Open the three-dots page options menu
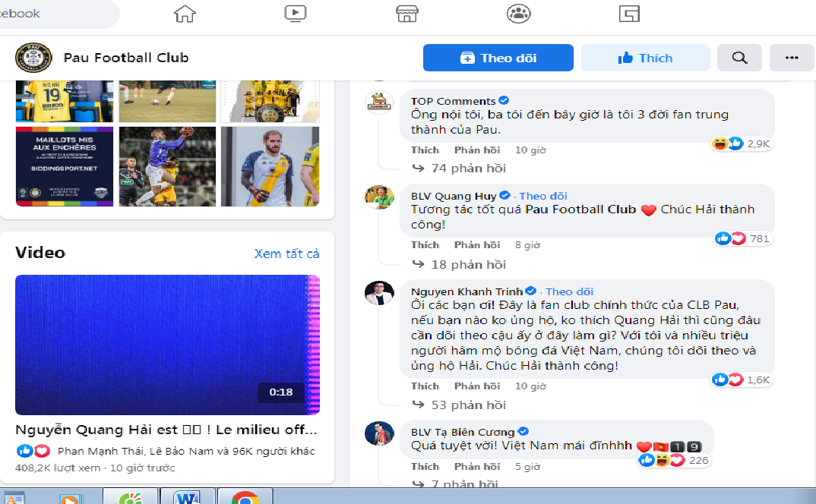This screenshot has height=504, width=816. (x=792, y=58)
